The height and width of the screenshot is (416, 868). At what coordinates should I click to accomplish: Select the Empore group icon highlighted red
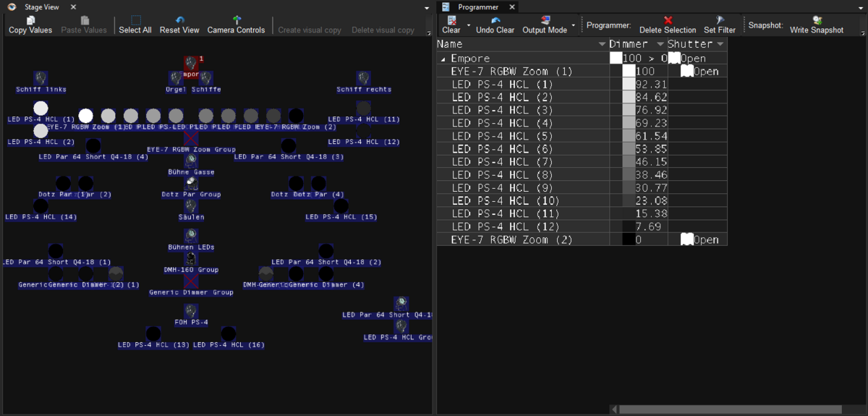click(191, 63)
